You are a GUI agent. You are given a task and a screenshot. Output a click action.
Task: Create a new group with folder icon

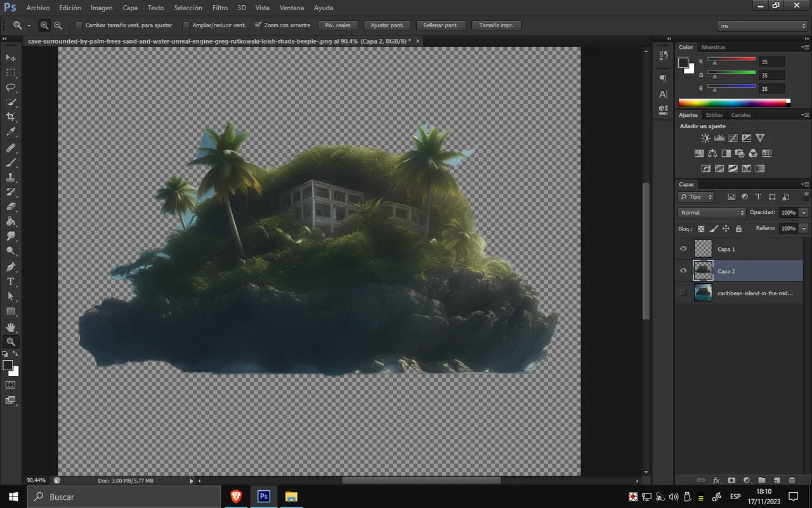761,480
